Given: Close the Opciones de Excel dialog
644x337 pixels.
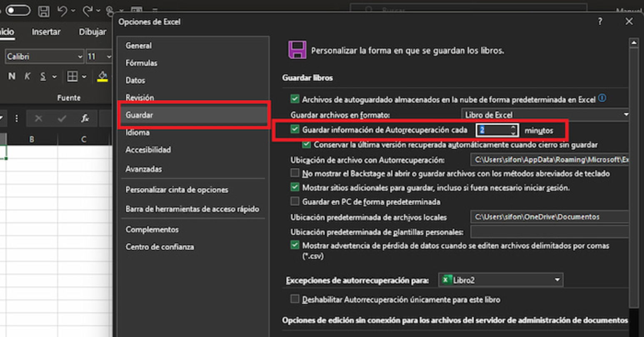Looking at the screenshot, I should coord(629,22).
